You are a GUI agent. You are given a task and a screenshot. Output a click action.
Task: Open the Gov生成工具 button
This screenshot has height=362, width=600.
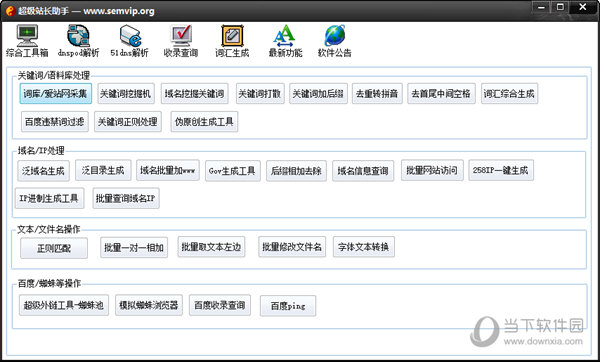233,171
